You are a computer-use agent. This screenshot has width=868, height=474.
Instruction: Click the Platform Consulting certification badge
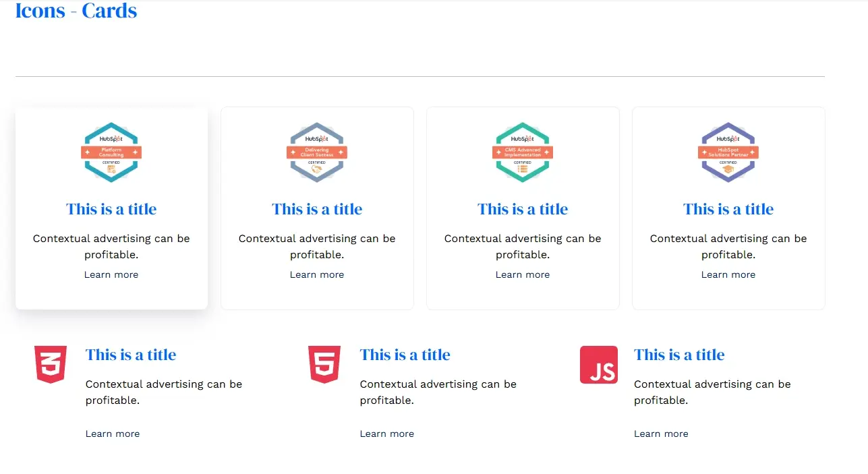(x=111, y=152)
